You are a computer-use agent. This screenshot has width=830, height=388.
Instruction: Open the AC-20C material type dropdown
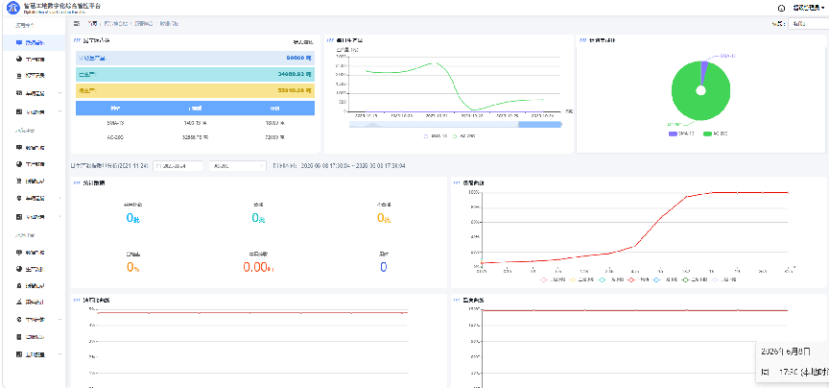(x=237, y=166)
